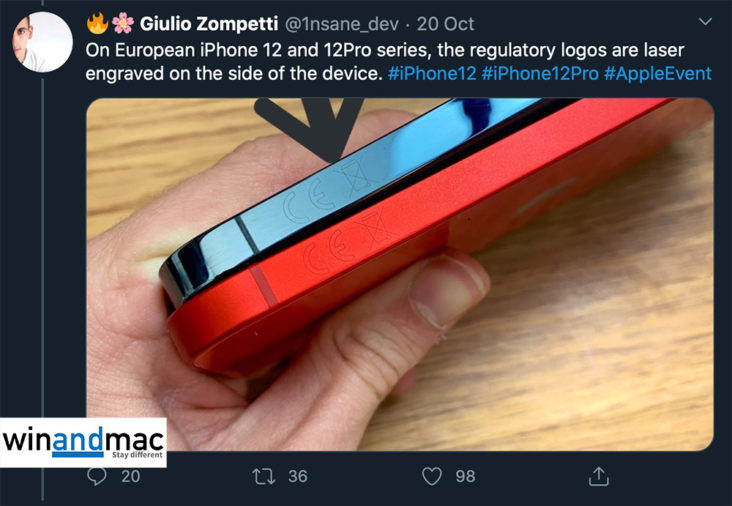
Task: Click the Giulio Zompetti display name
Action: 209,24
